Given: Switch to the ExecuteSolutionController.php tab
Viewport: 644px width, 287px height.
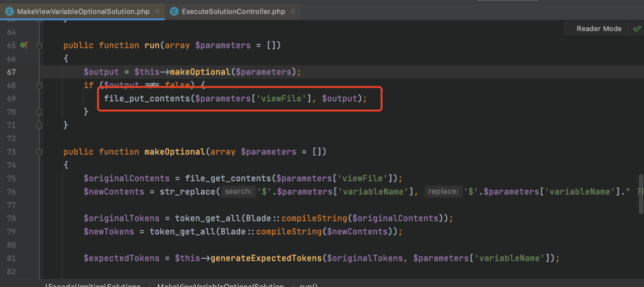Looking at the screenshot, I should coord(233,11).
